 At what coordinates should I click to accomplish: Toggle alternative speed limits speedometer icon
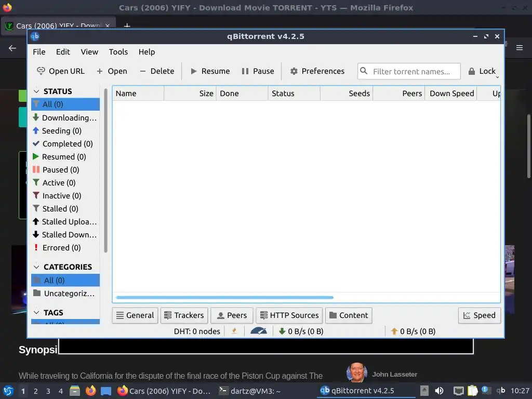[259, 331]
